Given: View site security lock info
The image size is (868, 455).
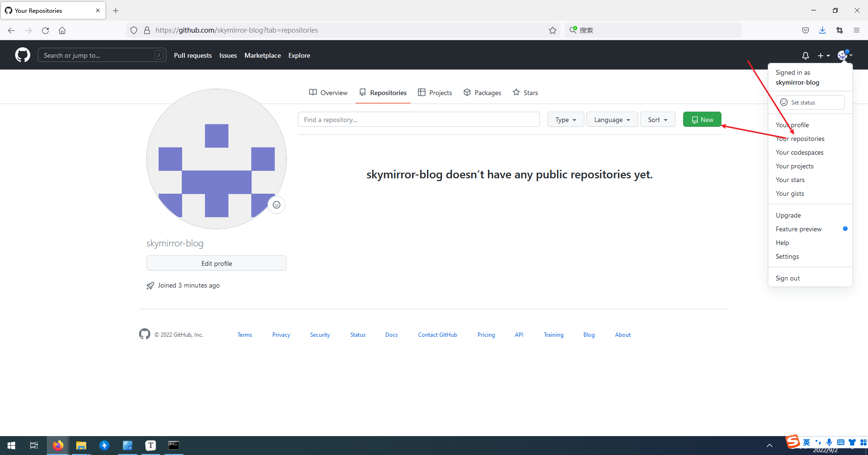Looking at the screenshot, I should tap(147, 30).
